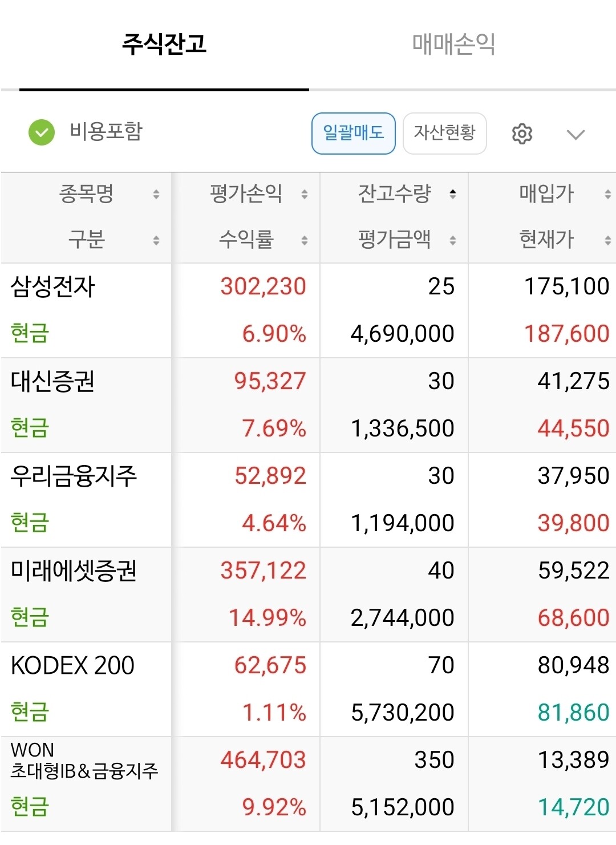This screenshot has height=845, width=616.
Task: Open the 삼성전자 stock row
Action: [x=53, y=286]
